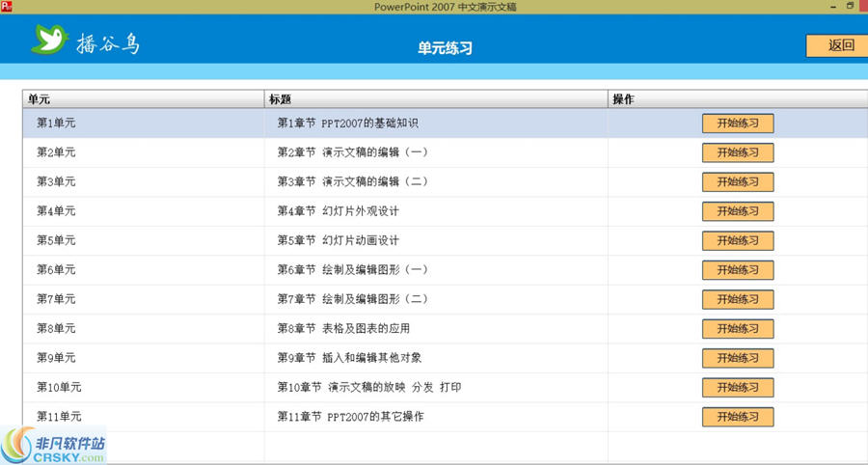Click title 第5章节 幻灯片动画设计
The height and width of the screenshot is (465, 868).
338,240
